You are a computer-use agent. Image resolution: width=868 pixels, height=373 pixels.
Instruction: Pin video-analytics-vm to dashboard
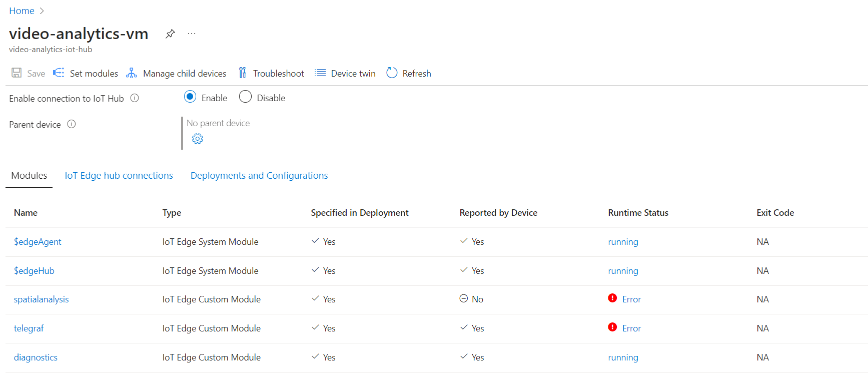point(170,34)
